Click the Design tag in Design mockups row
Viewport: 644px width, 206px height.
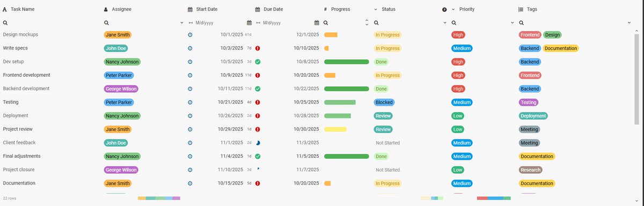(x=552, y=34)
